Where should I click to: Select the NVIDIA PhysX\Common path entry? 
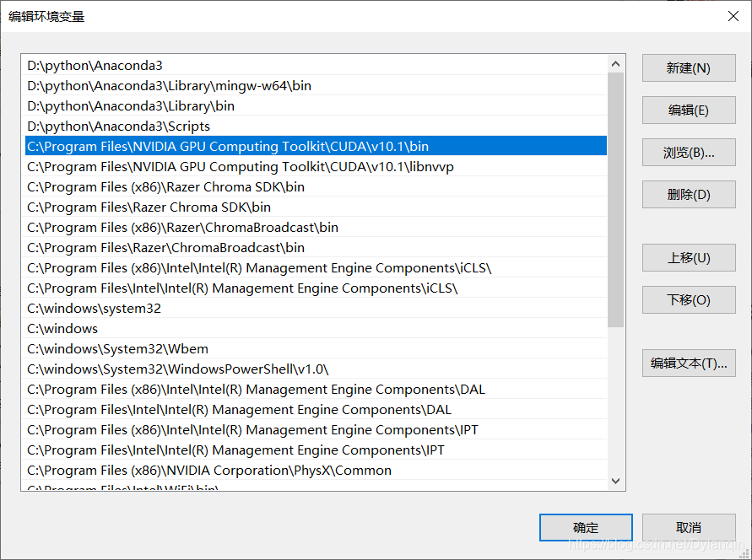click(209, 471)
